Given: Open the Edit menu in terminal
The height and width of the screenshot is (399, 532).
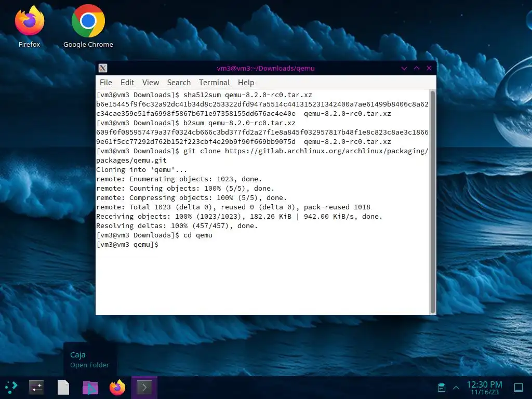Looking at the screenshot, I should coord(127,83).
